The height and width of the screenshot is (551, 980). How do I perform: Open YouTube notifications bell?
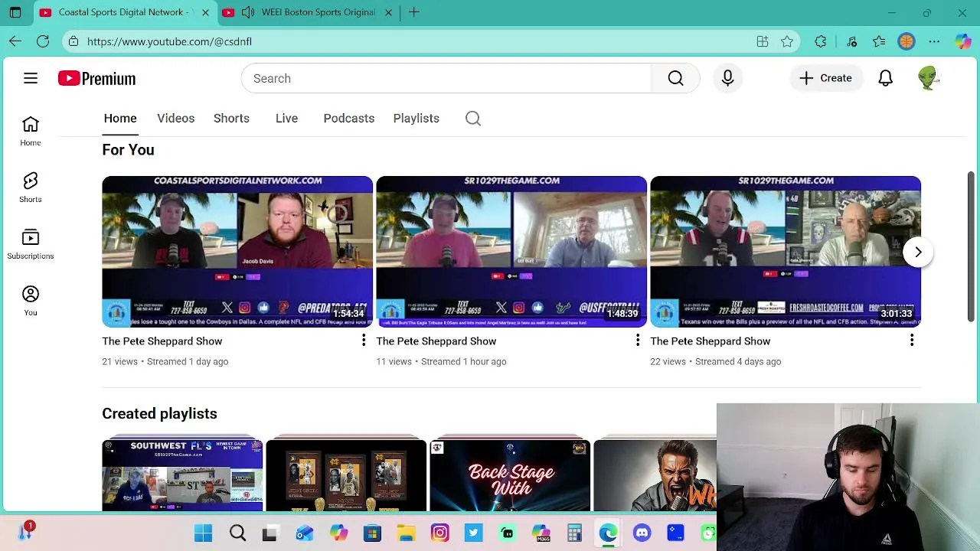click(x=885, y=78)
